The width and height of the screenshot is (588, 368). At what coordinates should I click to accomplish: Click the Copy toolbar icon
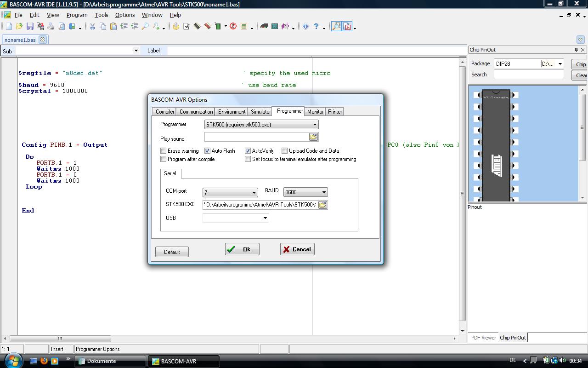pos(103,27)
